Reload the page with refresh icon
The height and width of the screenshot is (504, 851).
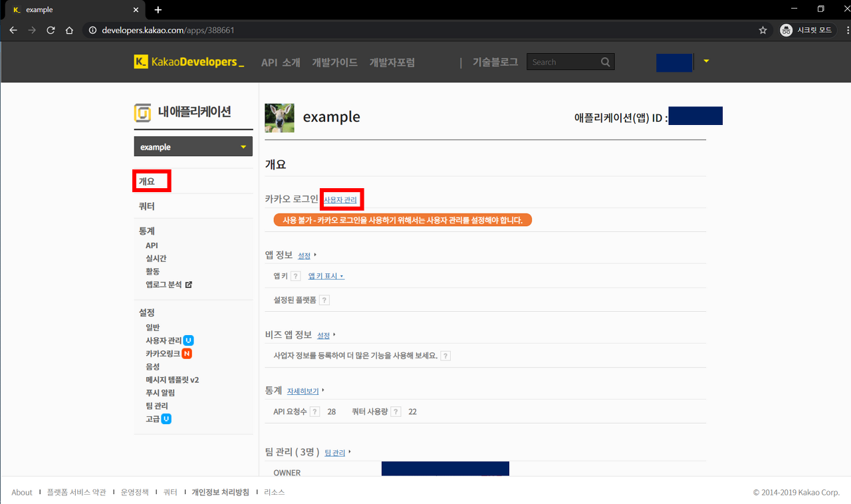[x=51, y=30]
